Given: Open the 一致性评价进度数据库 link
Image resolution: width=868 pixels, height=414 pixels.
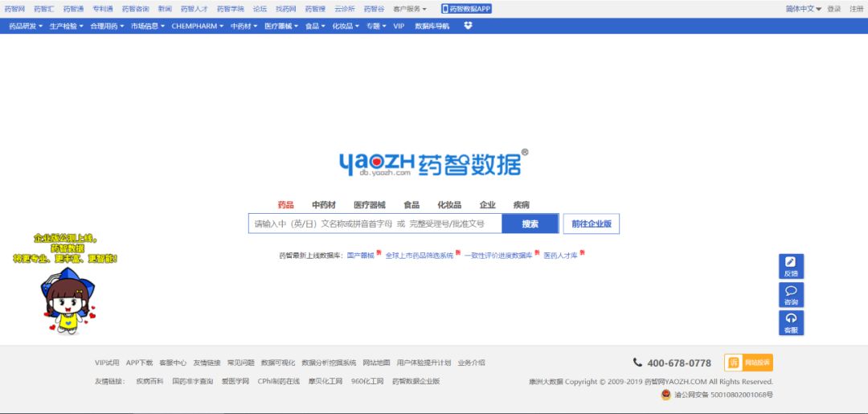Looking at the screenshot, I should pyautogui.click(x=498, y=256).
